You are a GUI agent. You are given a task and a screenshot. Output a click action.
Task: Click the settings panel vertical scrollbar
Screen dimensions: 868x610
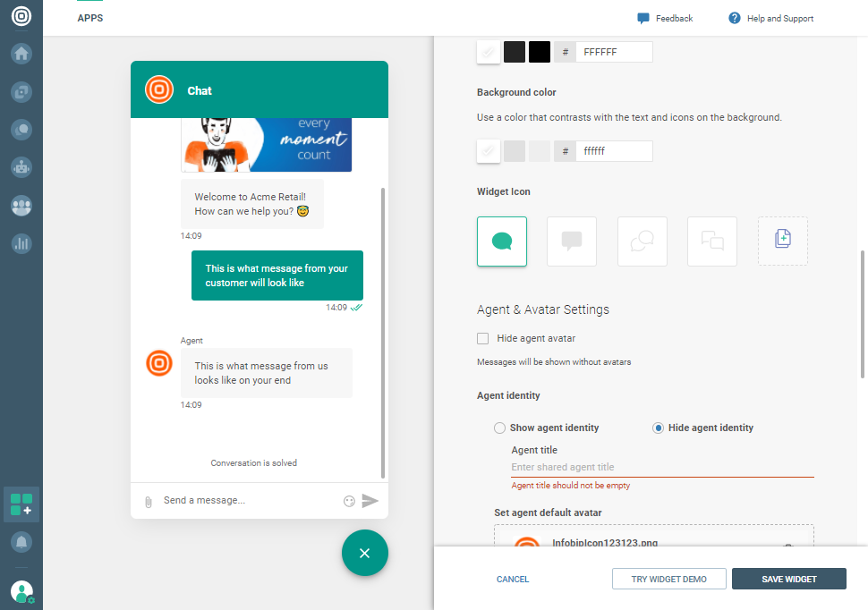pyautogui.click(x=862, y=315)
